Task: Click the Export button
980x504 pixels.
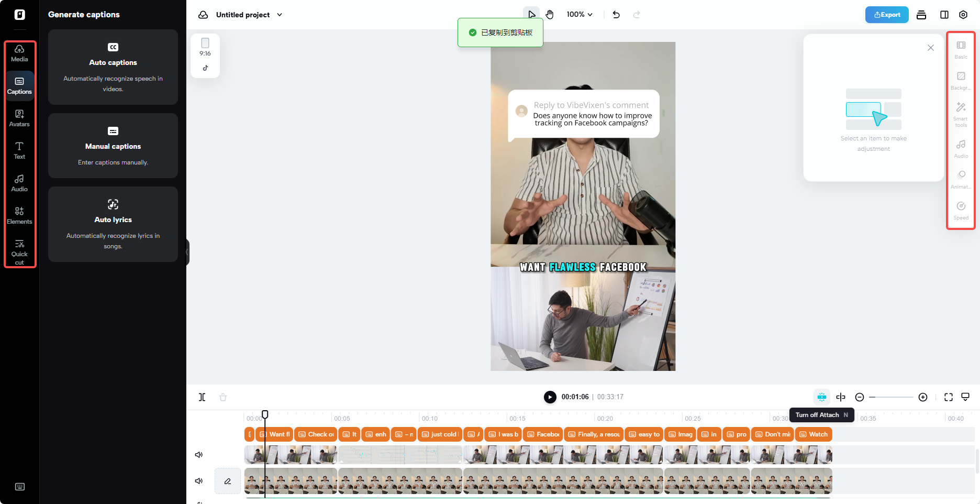Action: (887, 15)
